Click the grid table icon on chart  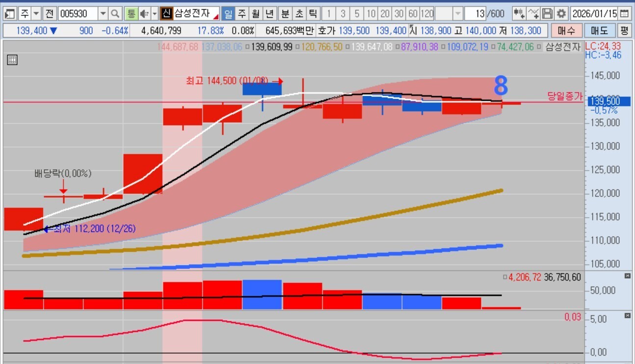click(x=12, y=60)
